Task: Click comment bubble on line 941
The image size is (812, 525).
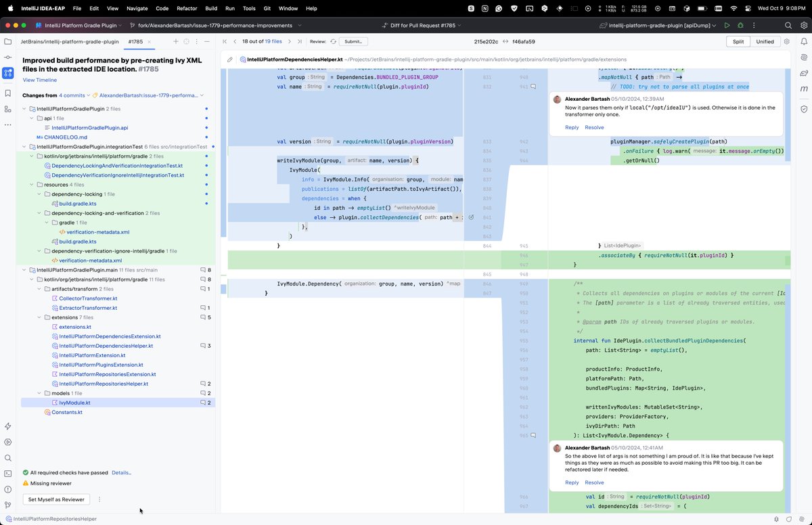Action: coord(533,87)
